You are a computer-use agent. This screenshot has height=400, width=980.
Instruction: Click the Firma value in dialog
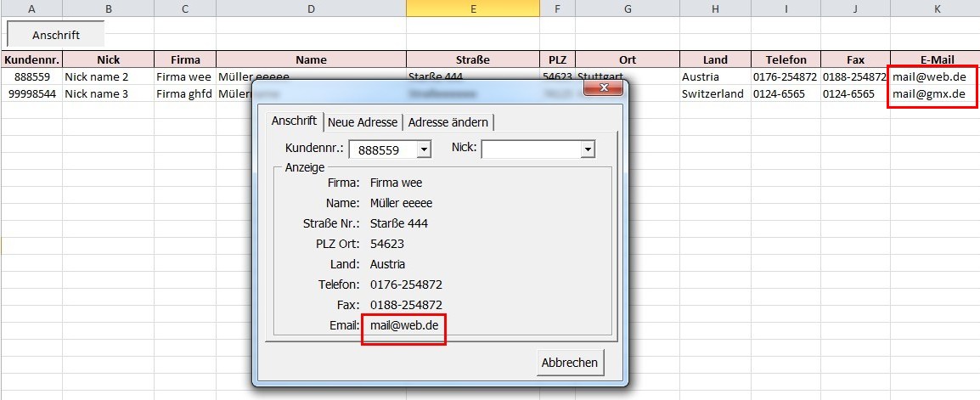point(396,183)
